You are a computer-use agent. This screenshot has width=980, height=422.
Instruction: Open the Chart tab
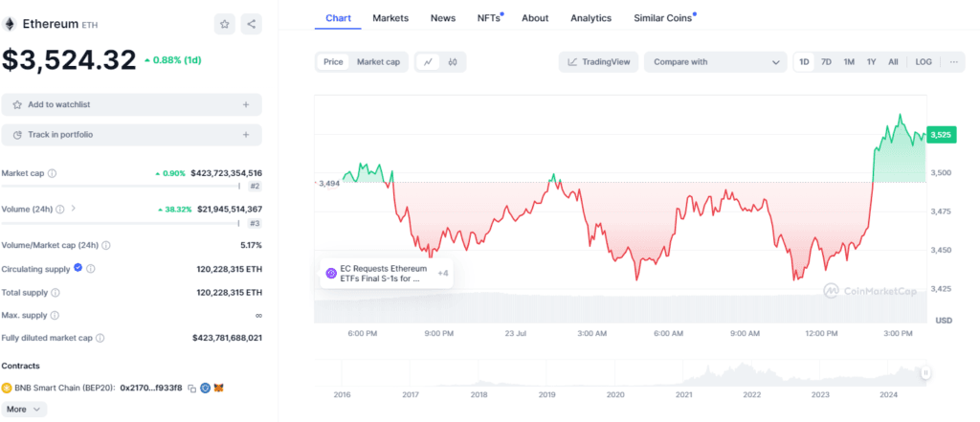point(338,18)
